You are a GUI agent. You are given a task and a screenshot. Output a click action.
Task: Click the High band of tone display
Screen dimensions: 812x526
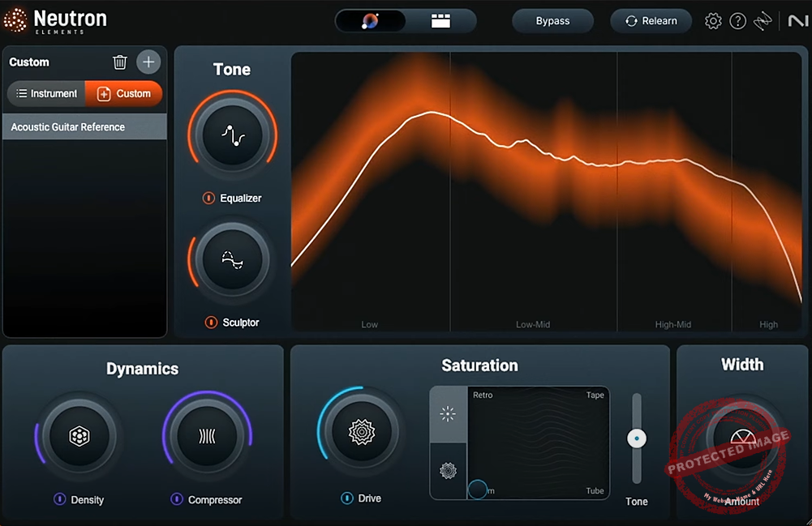pos(767,191)
